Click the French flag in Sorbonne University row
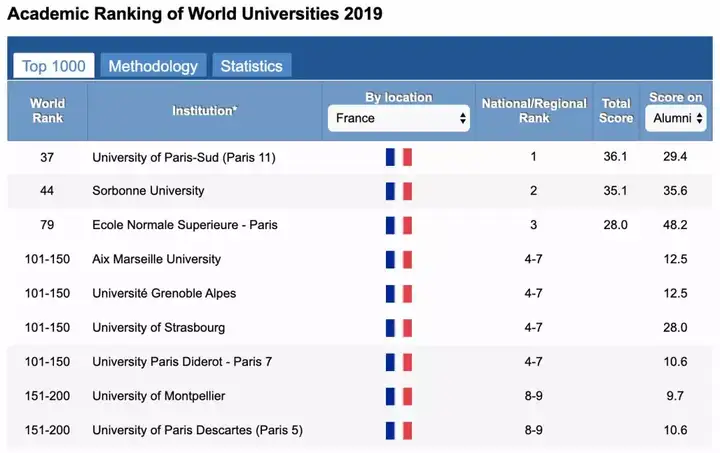 click(398, 191)
